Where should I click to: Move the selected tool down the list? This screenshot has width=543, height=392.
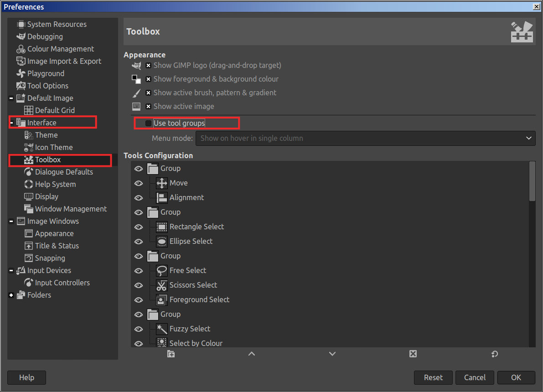pos(332,353)
